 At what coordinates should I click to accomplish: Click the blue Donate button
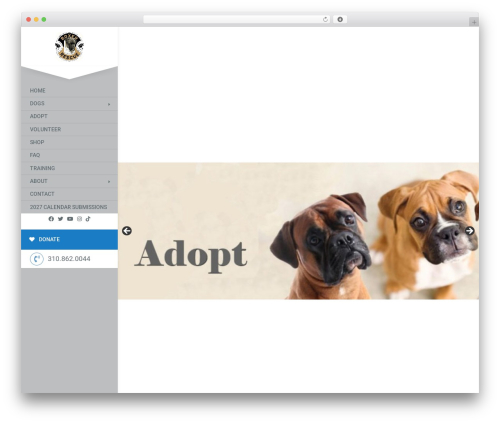[69, 239]
